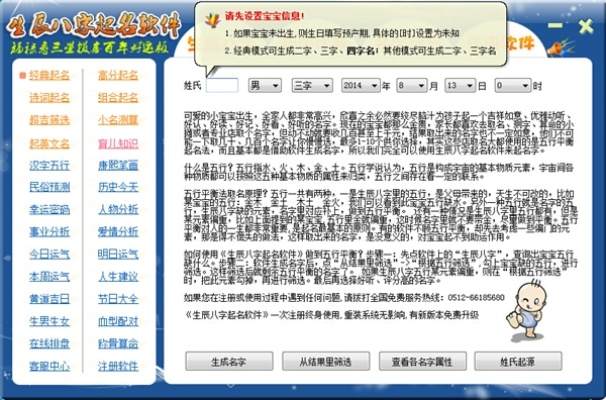This screenshot has width=606, height=400.
Task: Minimize the naming software window
Action: coord(555,26)
